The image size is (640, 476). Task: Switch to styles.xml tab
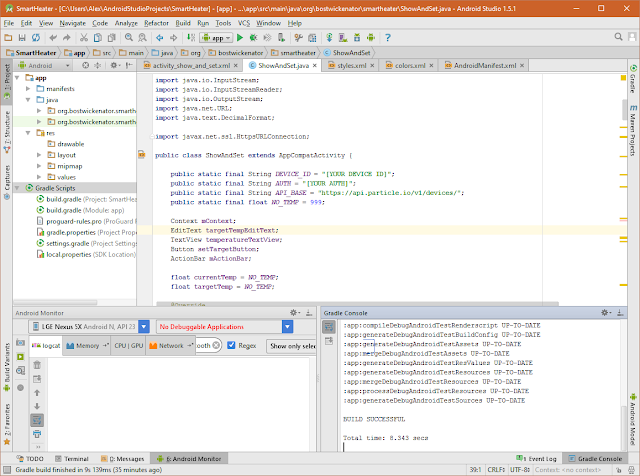[x=351, y=65]
